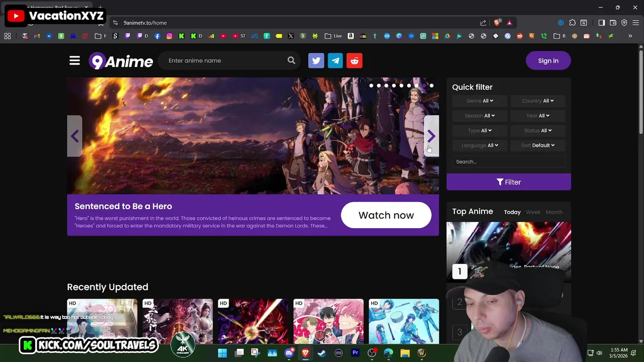The height and width of the screenshot is (362, 644).
Task: Apply the purple Filter button
Action: [509, 182]
